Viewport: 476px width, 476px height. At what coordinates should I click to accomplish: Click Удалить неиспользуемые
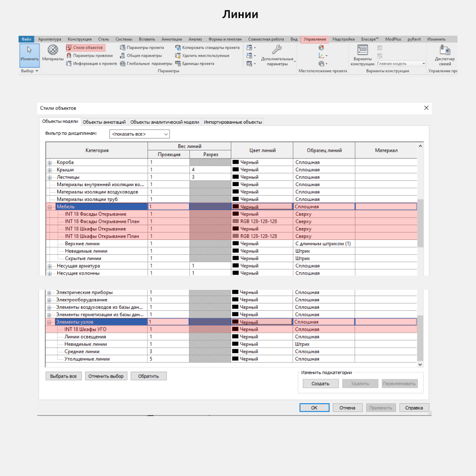(202, 56)
